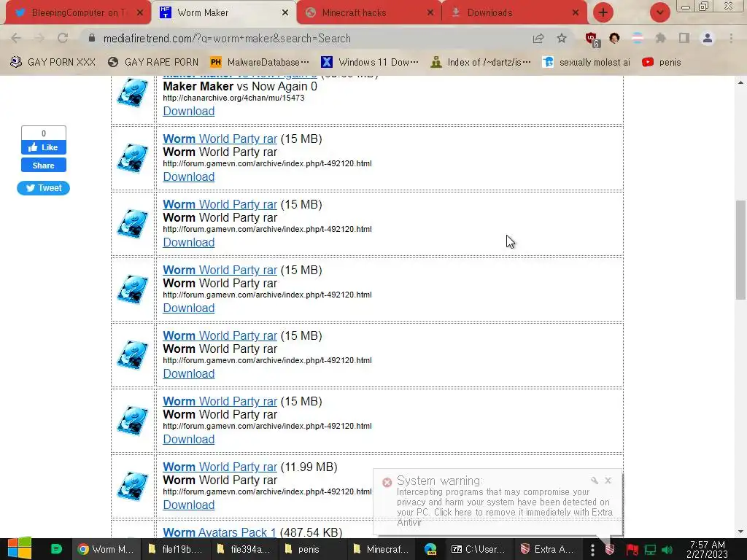
Task: Open a new tab with the plus button
Action: click(x=603, y=12)
